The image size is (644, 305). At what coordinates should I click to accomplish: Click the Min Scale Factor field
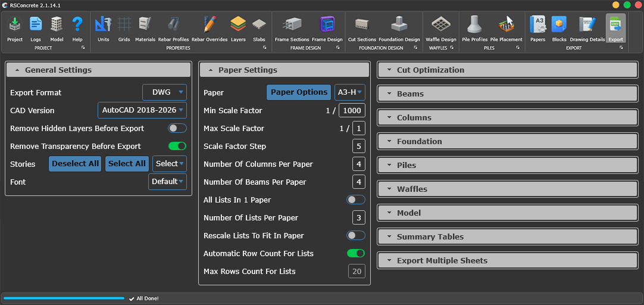click(x=351, y=110)
